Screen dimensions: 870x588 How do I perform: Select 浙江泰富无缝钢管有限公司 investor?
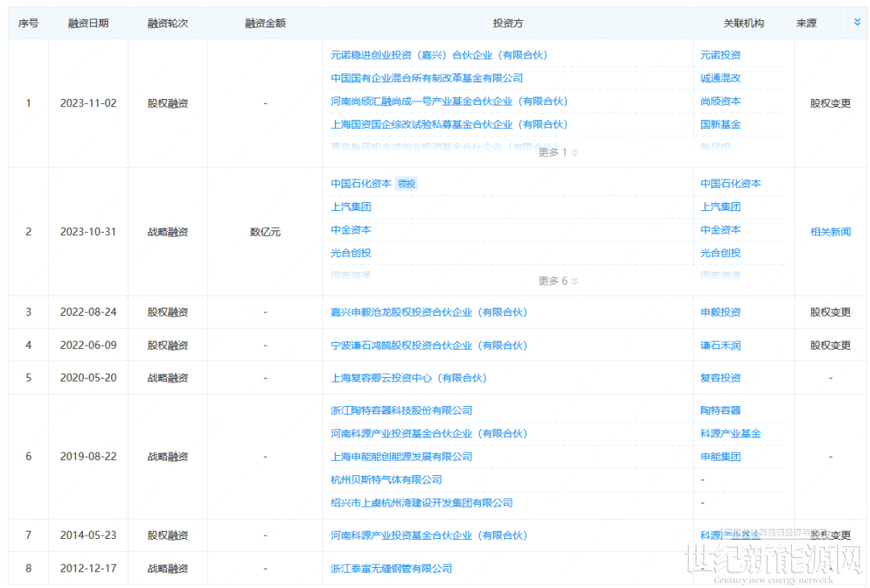click(x=391, y=569)
